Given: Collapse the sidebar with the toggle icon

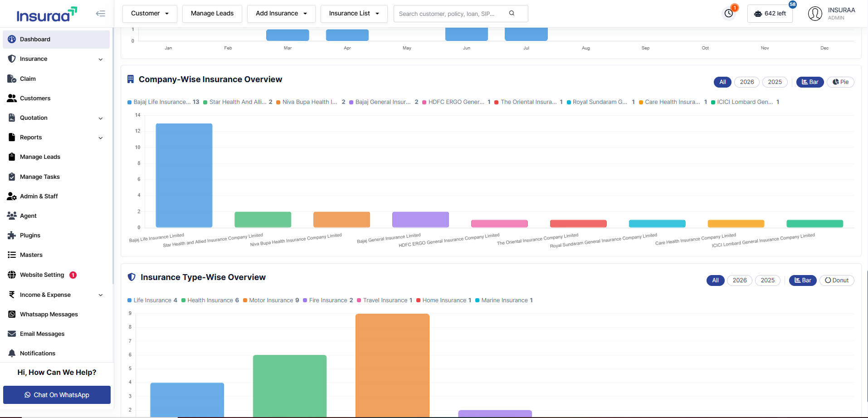Looking at the screenshot, I should point(101,14).
